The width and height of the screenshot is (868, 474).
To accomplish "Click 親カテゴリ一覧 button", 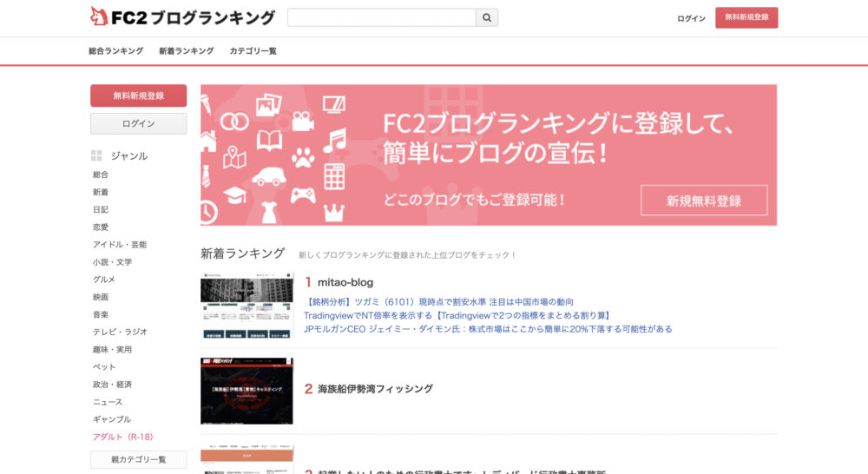I will point(138,459).
